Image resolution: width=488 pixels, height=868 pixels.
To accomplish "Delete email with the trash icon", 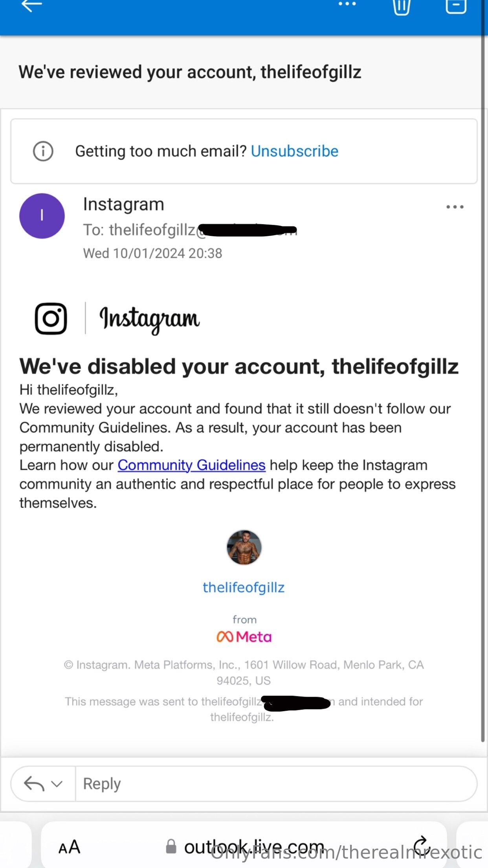I will (x=402, y=7).
